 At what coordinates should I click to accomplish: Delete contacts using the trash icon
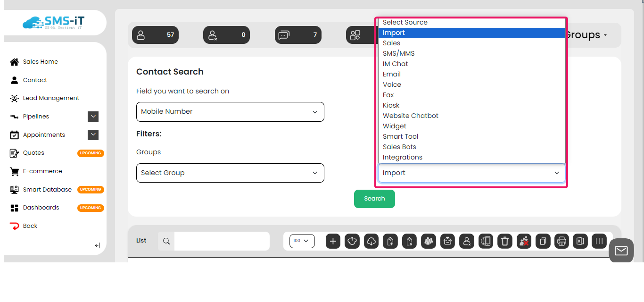[x=504, y=241]
